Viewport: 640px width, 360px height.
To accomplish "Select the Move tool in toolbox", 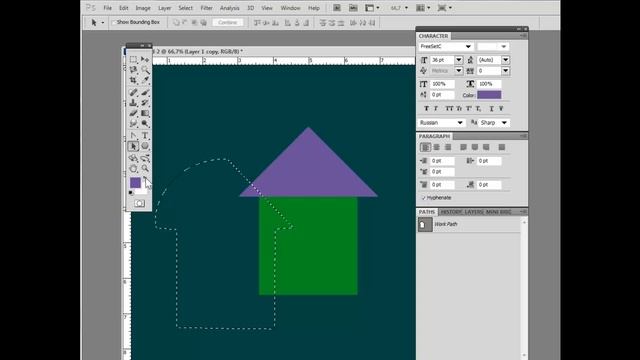I will pyautogui.click(x=145, y=60).
